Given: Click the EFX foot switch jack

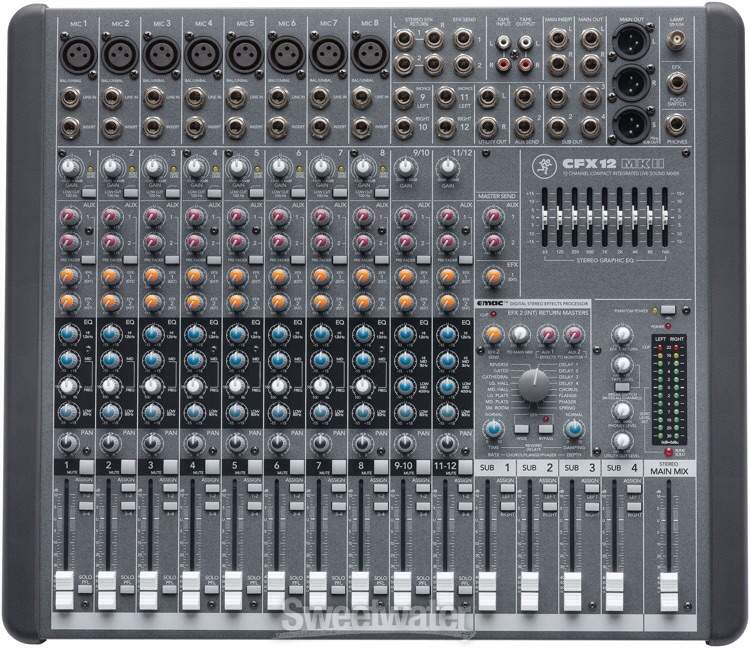Looking at the screenshot, I should click(x=676, y=83).
